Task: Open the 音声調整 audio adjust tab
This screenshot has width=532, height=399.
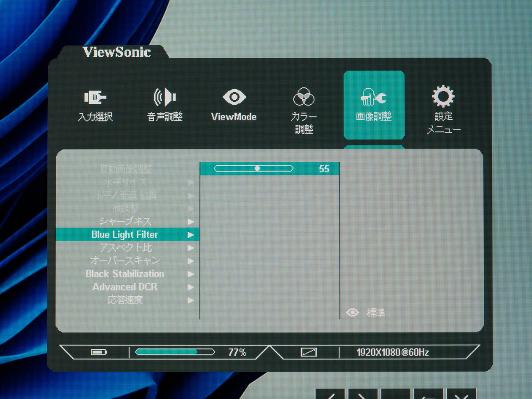Action: tap(165, 106)
